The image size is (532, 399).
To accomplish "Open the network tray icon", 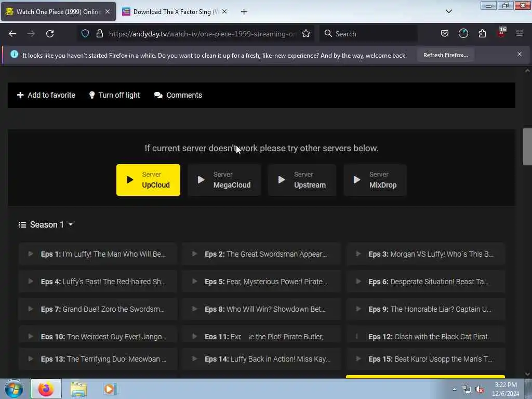I will coord(467,390).
